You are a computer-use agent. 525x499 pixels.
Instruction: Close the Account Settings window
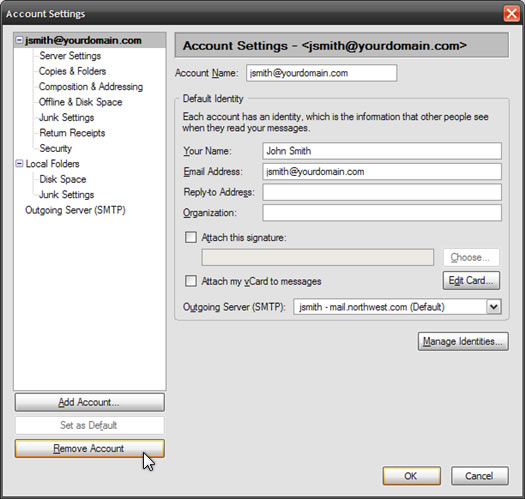pyautogui.click(x=512, y=14)
